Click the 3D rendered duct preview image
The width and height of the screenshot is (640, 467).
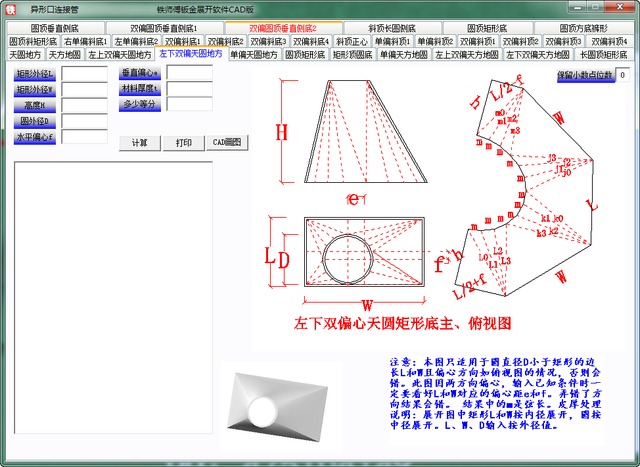pos(278,407)
